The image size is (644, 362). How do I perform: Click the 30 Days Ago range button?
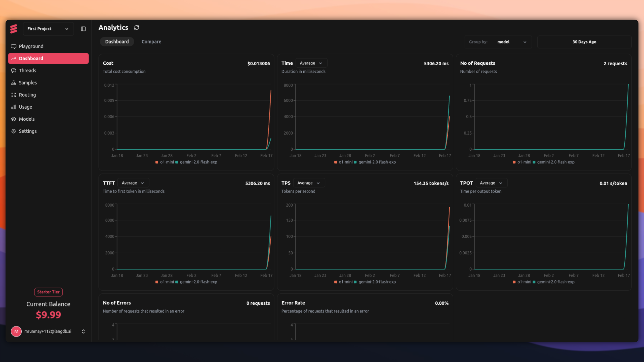click(x=584, y=42)
